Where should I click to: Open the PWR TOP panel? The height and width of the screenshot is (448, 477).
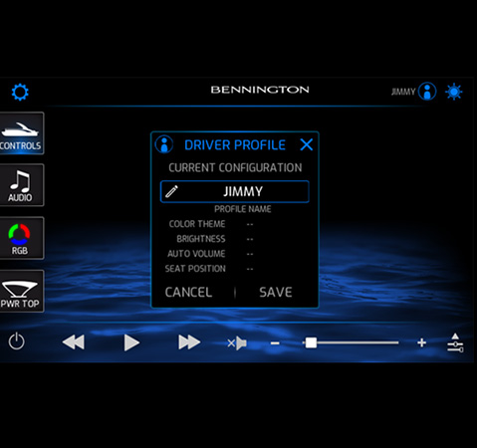click(x=21, y=291)
